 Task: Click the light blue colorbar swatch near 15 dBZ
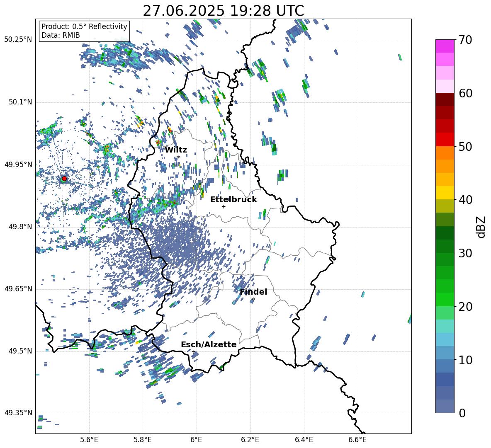coord(445,339)
